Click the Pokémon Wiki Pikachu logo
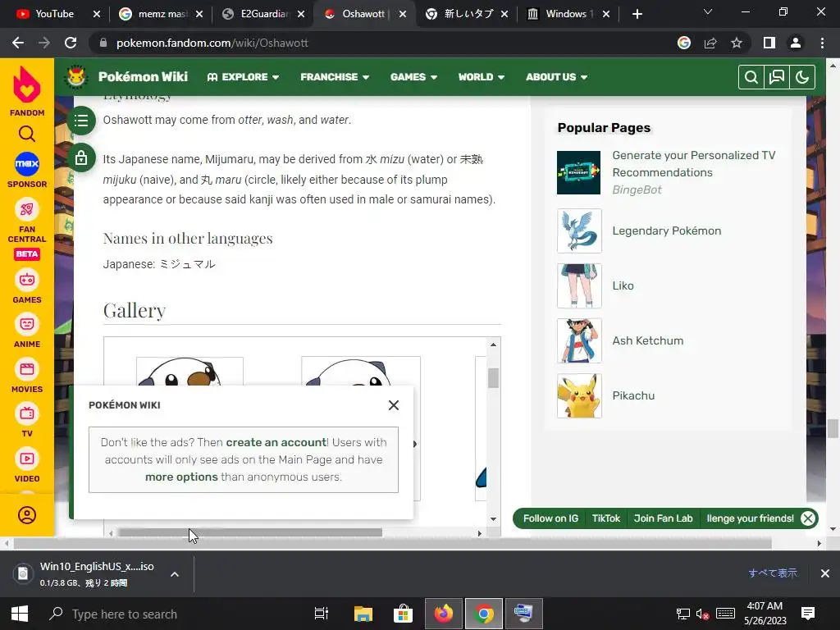The height and width of the screenshot is (630, 840). point(75,76)
